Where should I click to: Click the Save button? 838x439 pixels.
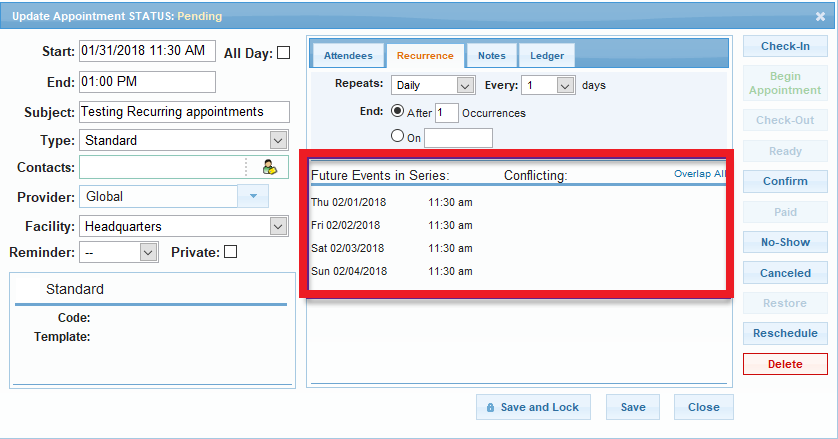pos(633,407)
